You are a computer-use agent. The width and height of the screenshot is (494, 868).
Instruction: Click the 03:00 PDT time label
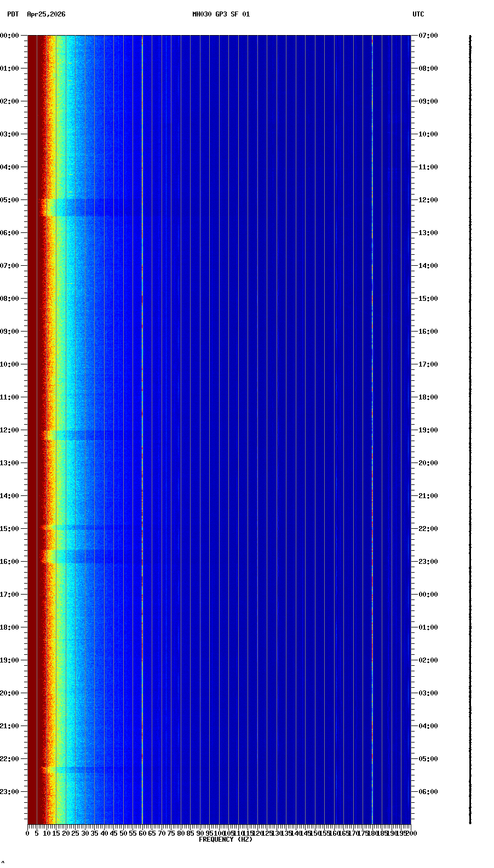pos(9,134)
